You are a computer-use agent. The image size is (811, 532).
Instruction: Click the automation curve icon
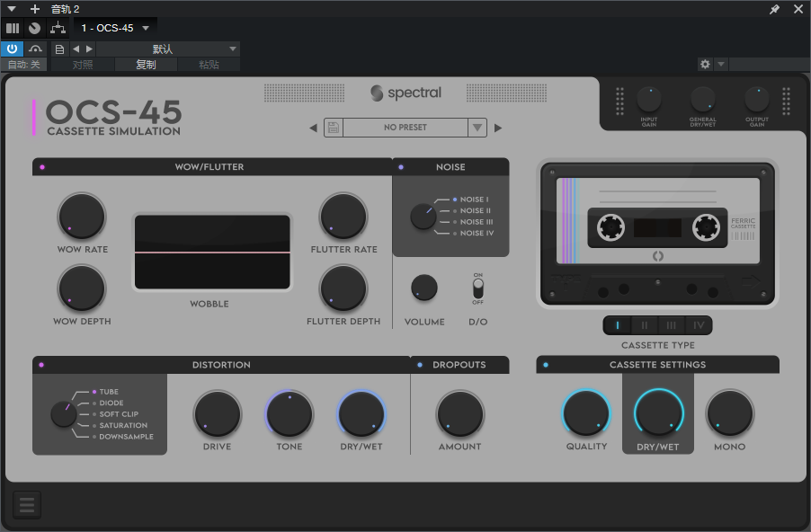(x=35, y=49)
